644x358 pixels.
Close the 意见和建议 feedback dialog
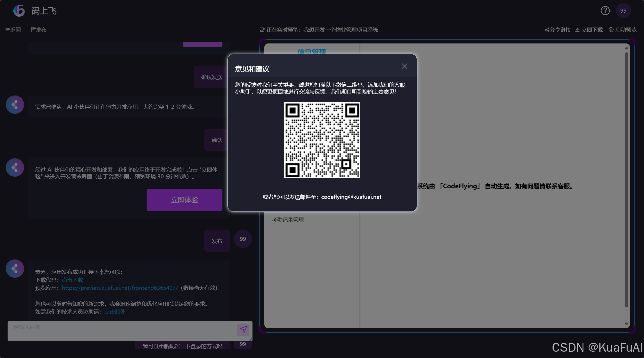[x=404, y=66]
